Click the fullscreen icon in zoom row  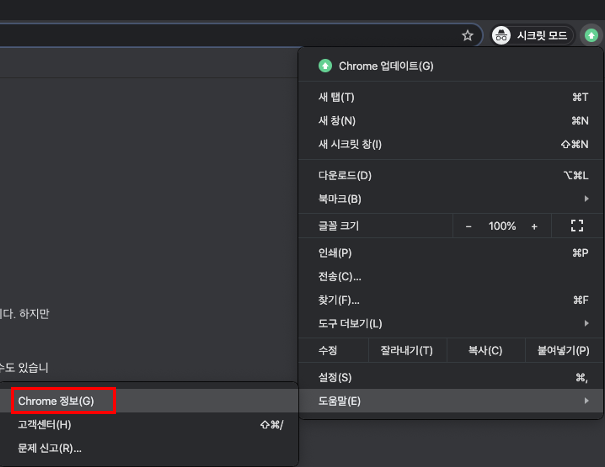click(577, 226)
